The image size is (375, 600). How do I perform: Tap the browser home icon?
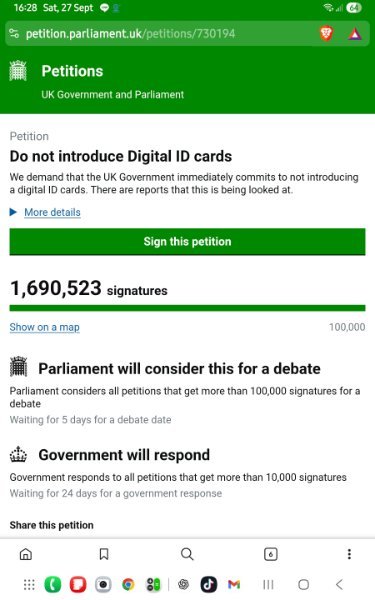26,554
